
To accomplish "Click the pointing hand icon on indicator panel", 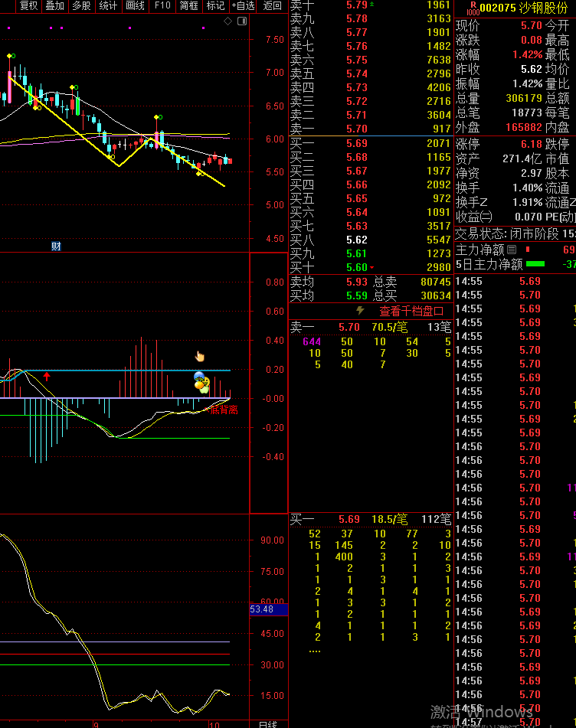I will tap(200, 356).
